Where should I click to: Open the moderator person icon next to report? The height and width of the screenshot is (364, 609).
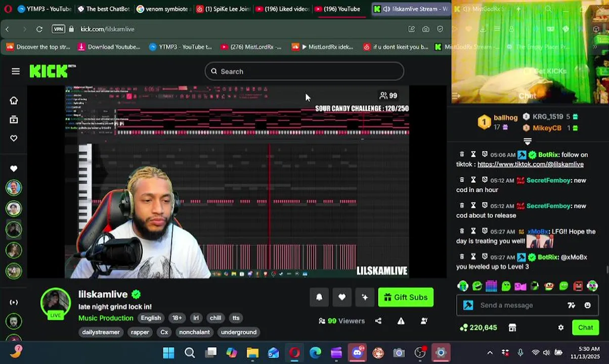(x=424, y=321)
